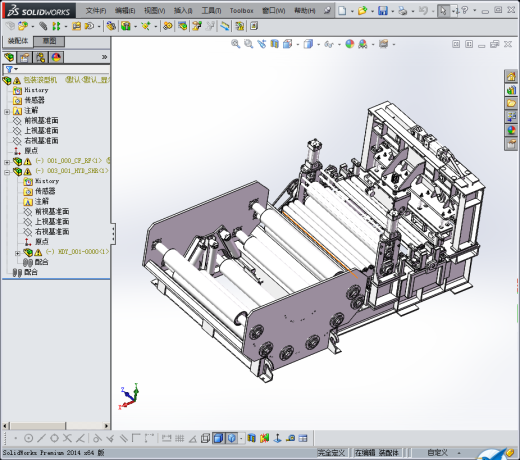The height and width of the screenshot is (460, 520).
Task: Click the Edit Appearance color ball icon
Action: click(350, 44)
